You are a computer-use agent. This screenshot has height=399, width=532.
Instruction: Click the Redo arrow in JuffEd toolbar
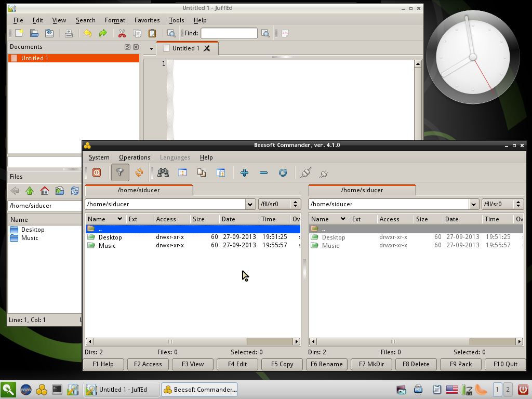pos(103,33)
